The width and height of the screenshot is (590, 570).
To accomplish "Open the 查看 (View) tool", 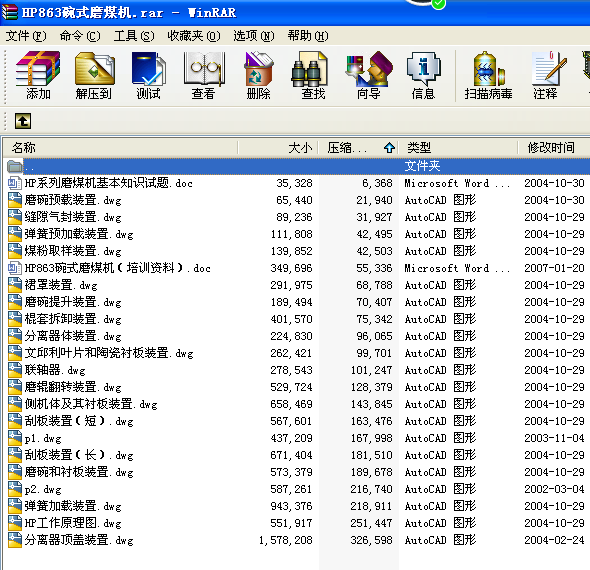I will pos(204,75).
